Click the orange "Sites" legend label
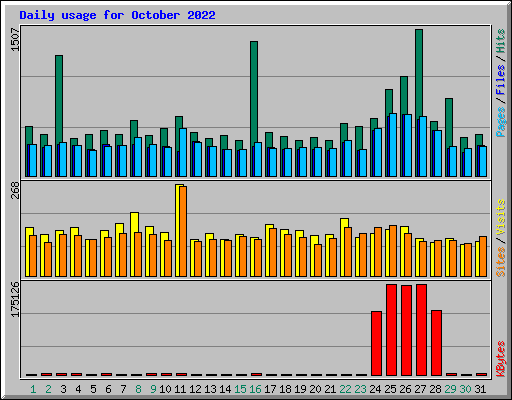The image size is (512, 400). 500,262
